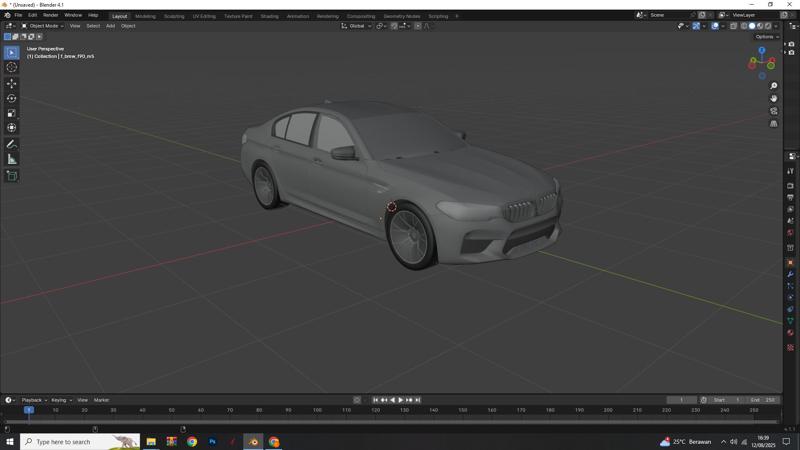
Task: Open the Edit menu
Action: coord(33,15)
